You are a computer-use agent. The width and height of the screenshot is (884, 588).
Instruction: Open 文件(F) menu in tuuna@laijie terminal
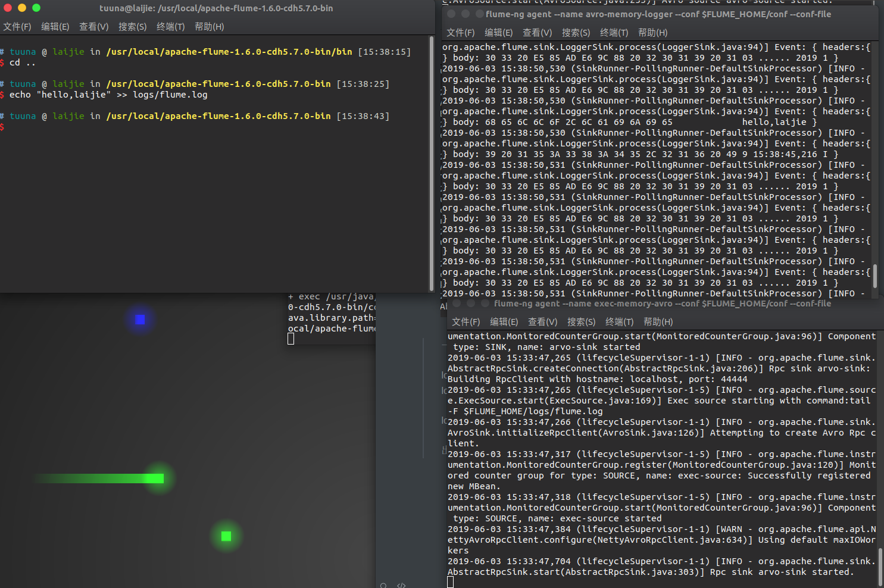pyautogui.click(x=17, y=27)
